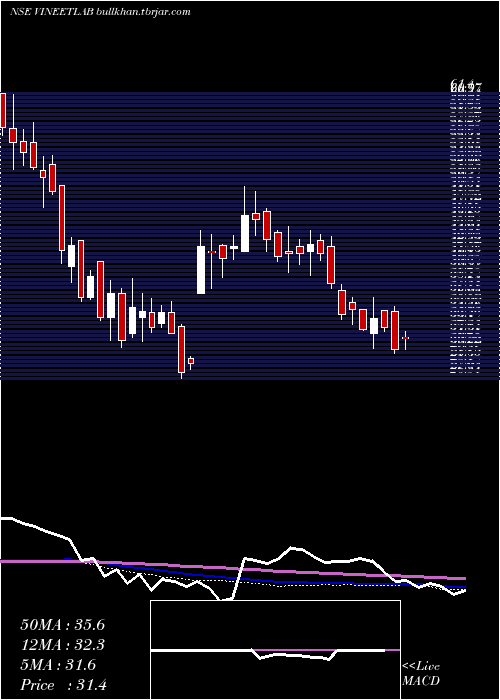Click the '5MA : 31.6' reading
Viewport: 500px width, 700px height.
pos(58,665)
